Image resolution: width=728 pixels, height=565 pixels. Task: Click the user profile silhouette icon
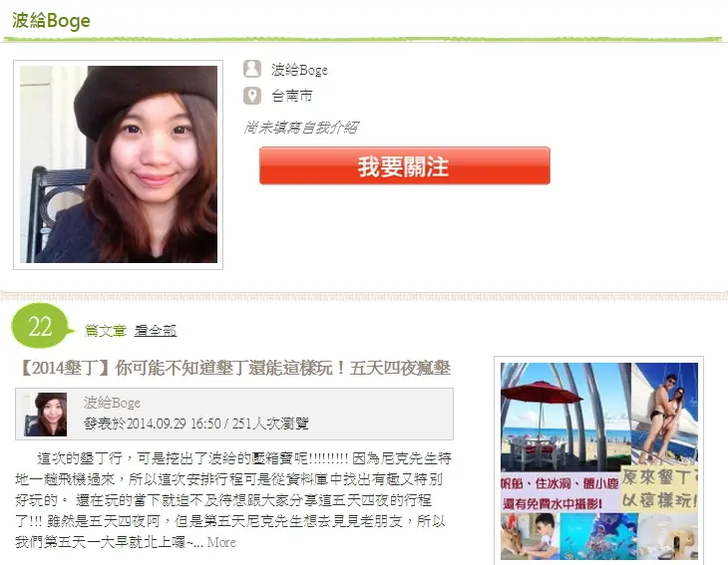coord(252,69)
